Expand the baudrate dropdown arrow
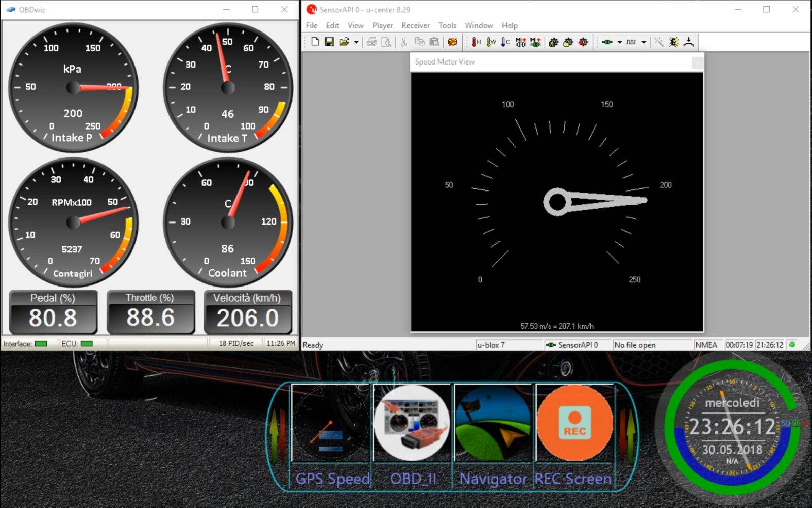 644,42
